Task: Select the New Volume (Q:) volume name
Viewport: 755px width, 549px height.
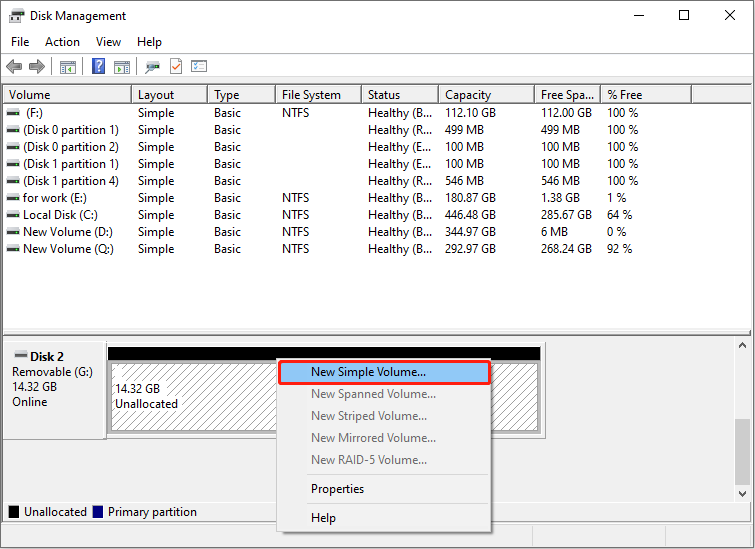Action: tap(68, 249)
